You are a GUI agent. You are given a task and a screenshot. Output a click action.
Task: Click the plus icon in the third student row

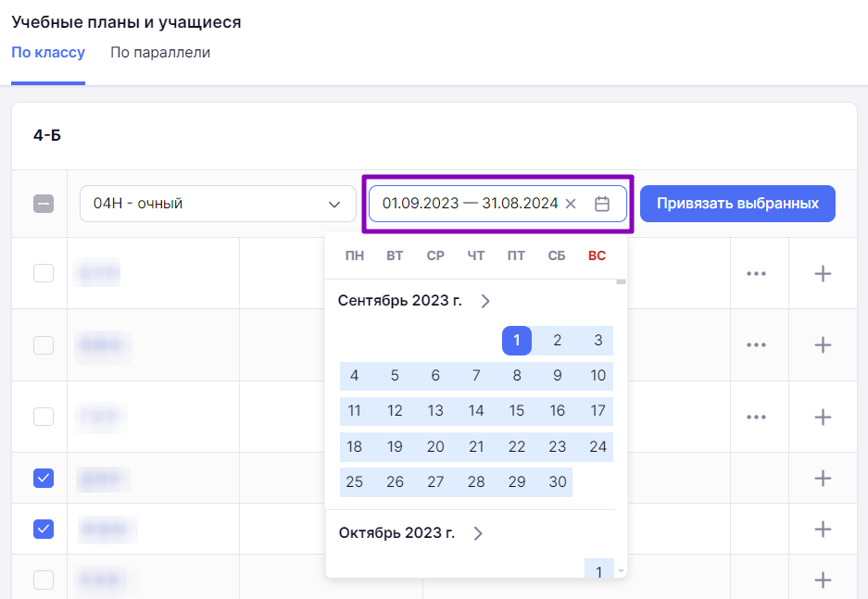823,417
